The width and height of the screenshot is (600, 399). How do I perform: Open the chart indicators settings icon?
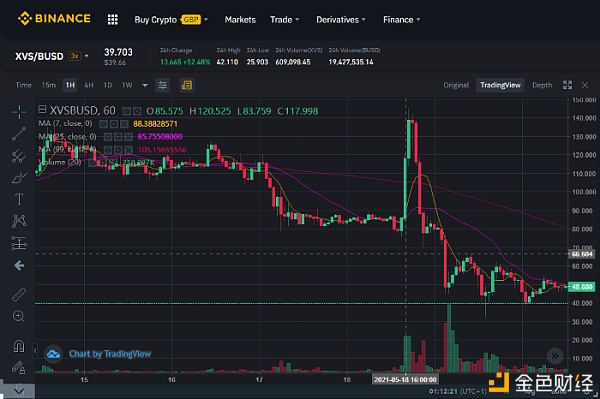(x=163, y=85)
